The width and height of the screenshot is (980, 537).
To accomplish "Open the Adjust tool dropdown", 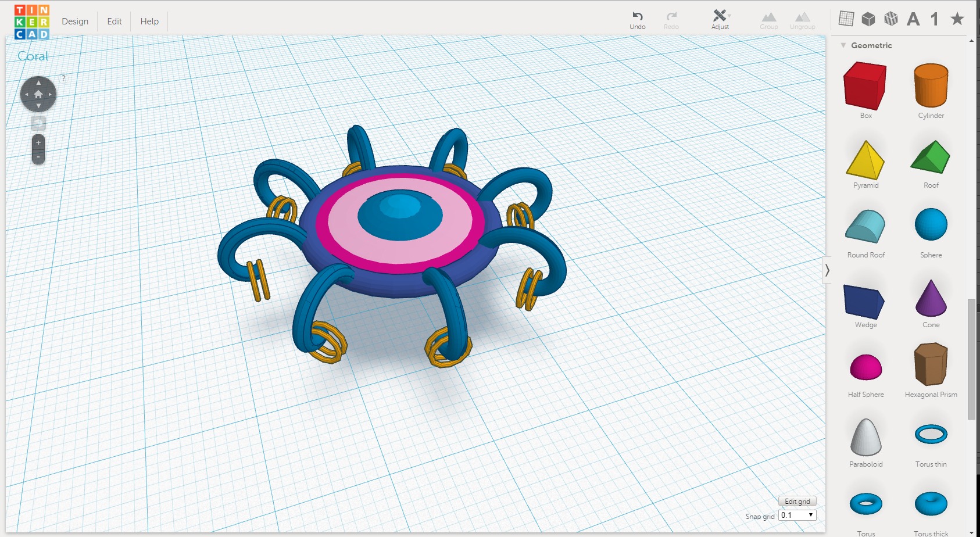I will click(720, 20).
